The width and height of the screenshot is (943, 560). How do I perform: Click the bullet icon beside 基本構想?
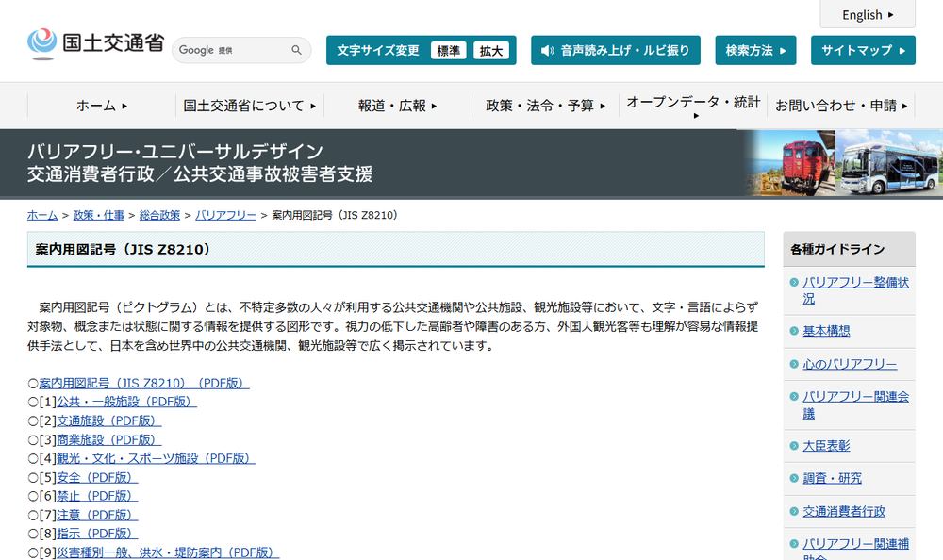point(794,331)
